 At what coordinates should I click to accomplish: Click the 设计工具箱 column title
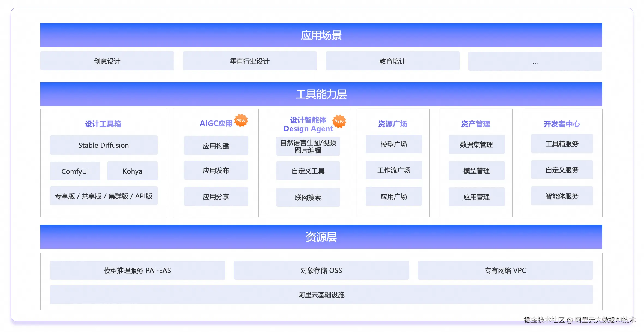point(103,124)
